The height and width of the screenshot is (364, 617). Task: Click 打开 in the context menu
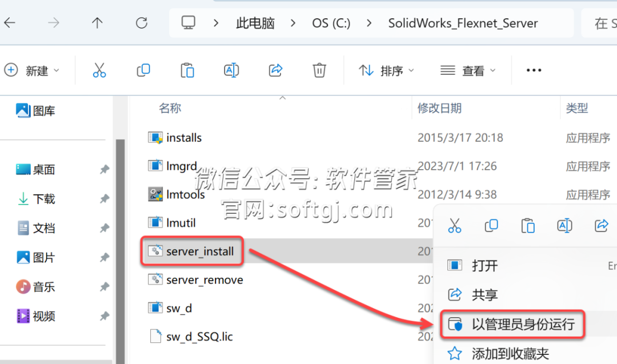(485, 266)
